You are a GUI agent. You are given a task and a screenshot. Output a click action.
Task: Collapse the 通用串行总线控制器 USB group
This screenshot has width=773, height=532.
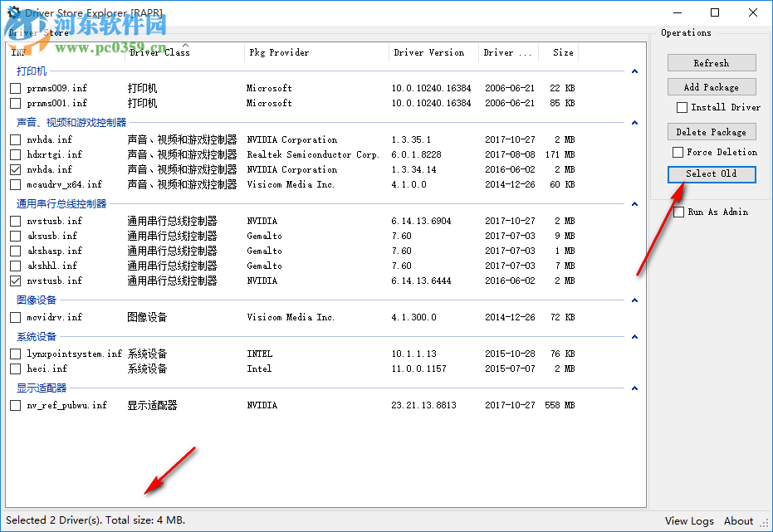(634, 203)
